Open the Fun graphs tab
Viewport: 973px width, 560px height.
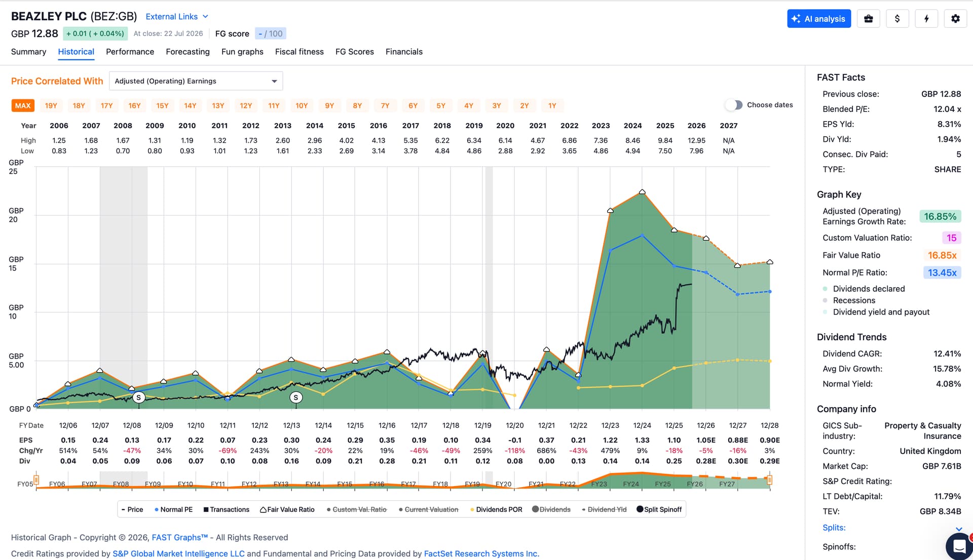tap(242, 52)
